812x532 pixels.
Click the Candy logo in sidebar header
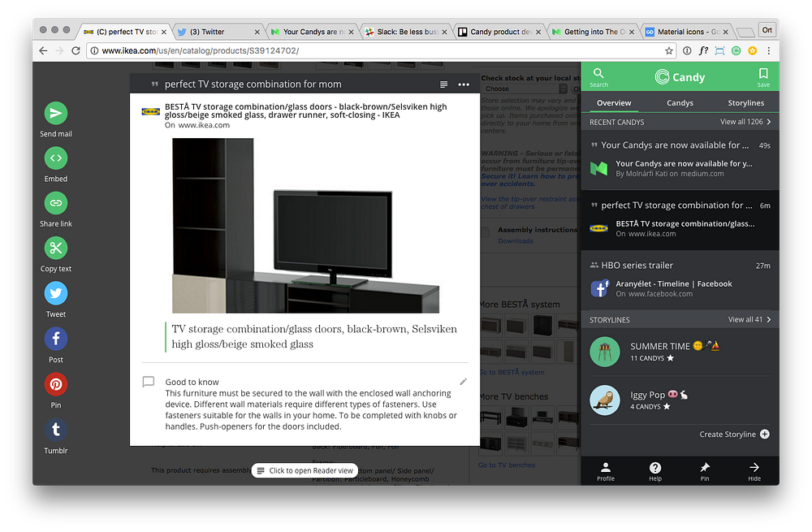tap(680, 77)
